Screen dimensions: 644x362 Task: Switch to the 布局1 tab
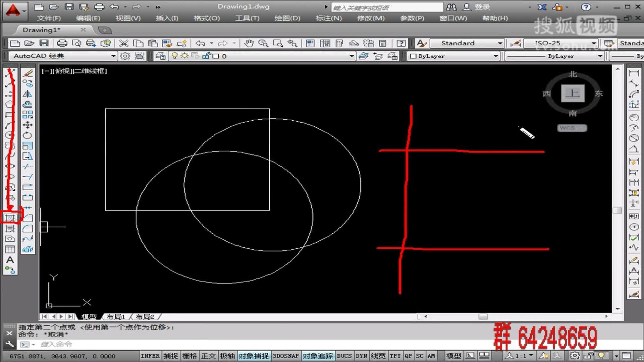116,316
